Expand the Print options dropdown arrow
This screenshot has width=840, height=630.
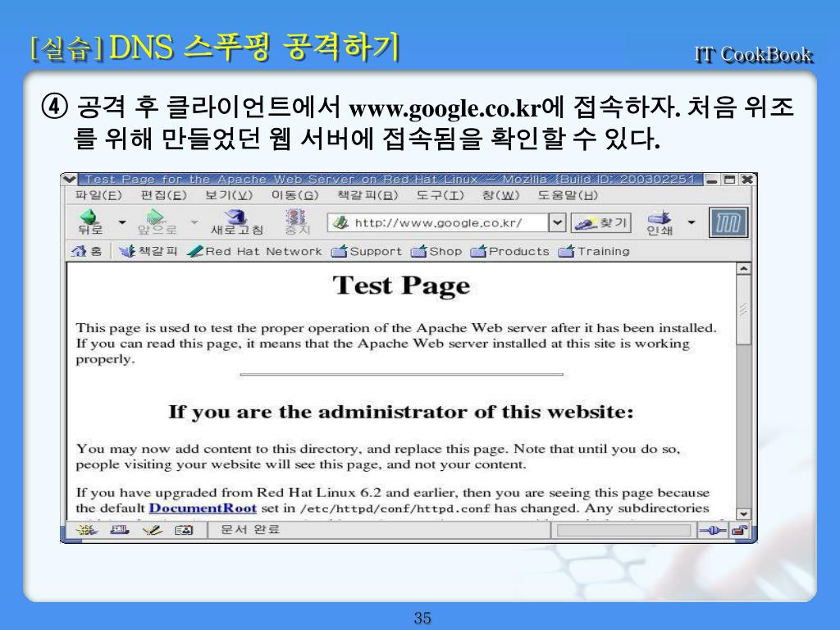(691, 221)
